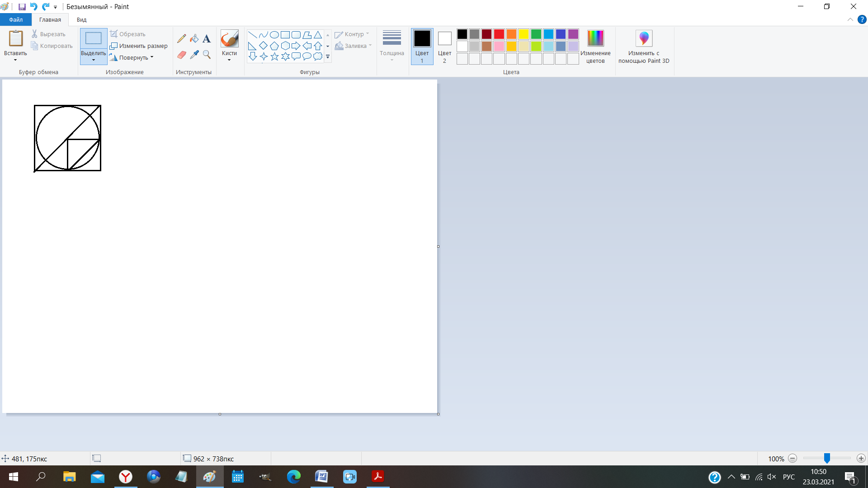Expand the Кисти brushes dropdown

point(229,59)
